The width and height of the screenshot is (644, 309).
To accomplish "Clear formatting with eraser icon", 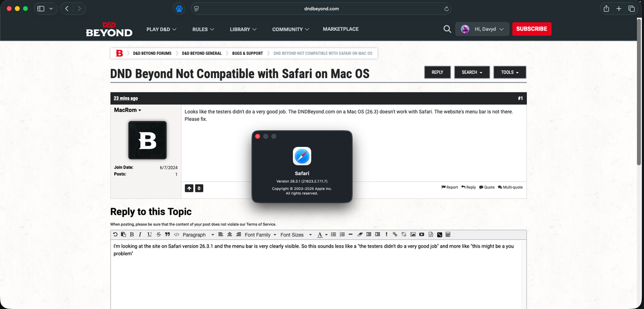I will point(360,235).
